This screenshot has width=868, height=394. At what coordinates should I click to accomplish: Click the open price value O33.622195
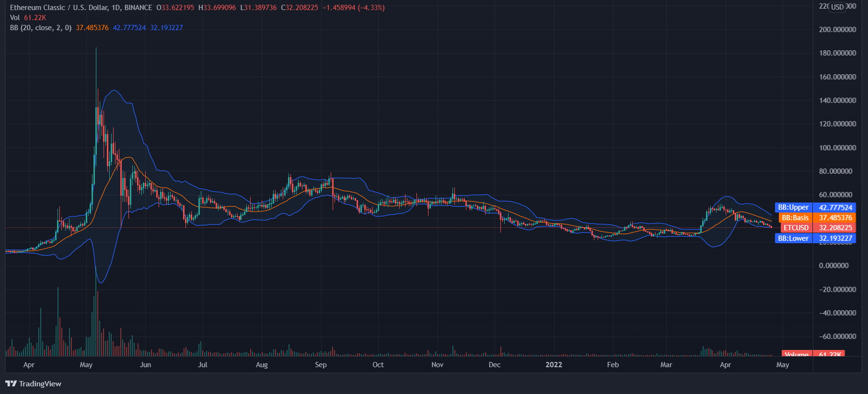point(175,8)
